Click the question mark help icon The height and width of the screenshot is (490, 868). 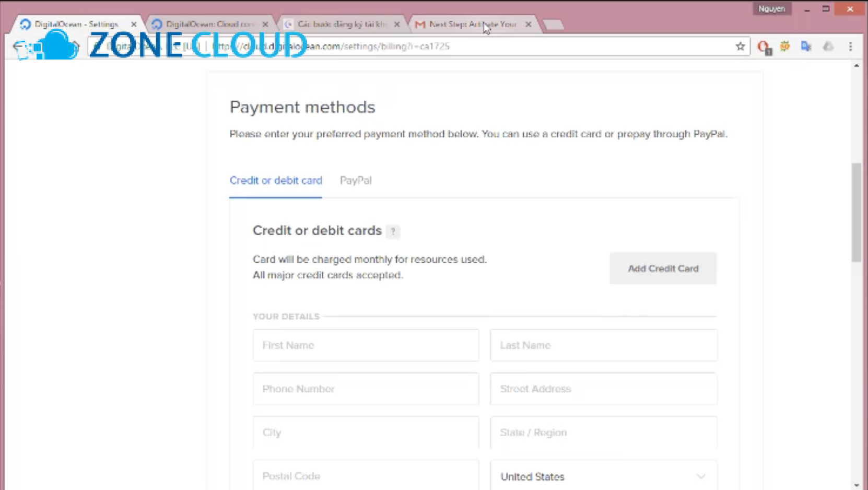(x=393, y=231)
